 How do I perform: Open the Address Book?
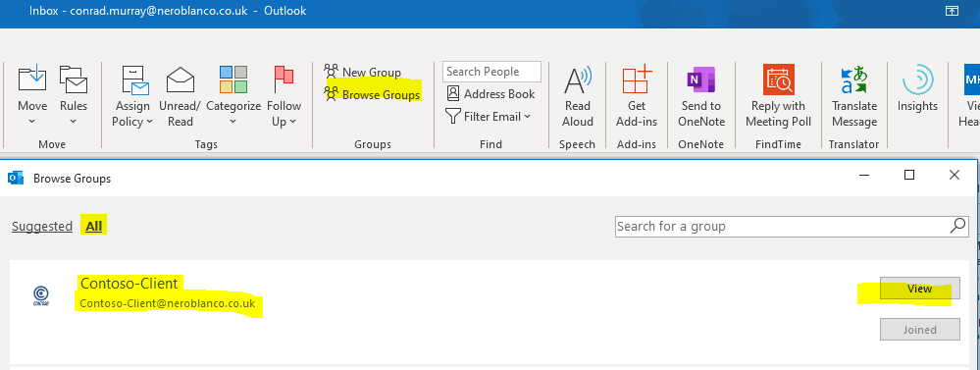pos(491,94)
